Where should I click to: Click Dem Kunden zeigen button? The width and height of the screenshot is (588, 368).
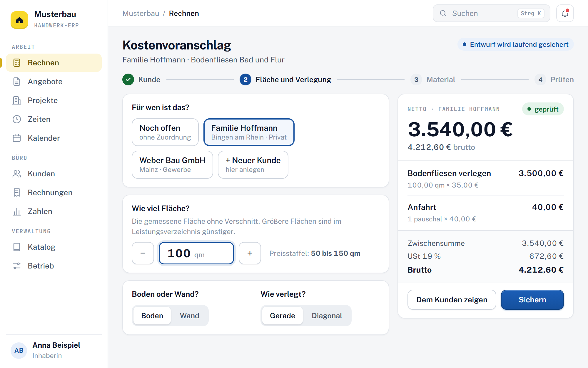click(x=452, y=300)
